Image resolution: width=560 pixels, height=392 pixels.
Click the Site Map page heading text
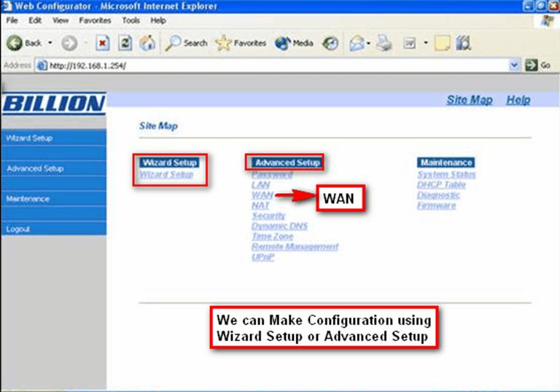pos(158,125)
